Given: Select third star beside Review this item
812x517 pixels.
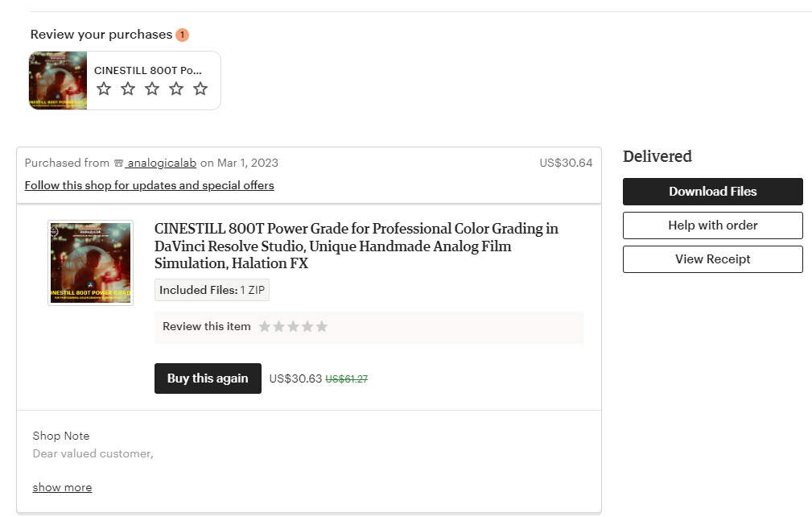Looking at the screenshot, I should [x=293, y=327].
